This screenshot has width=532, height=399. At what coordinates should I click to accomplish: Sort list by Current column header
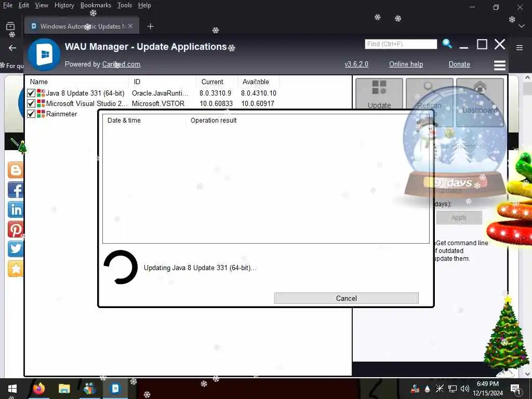pos(217,82)
